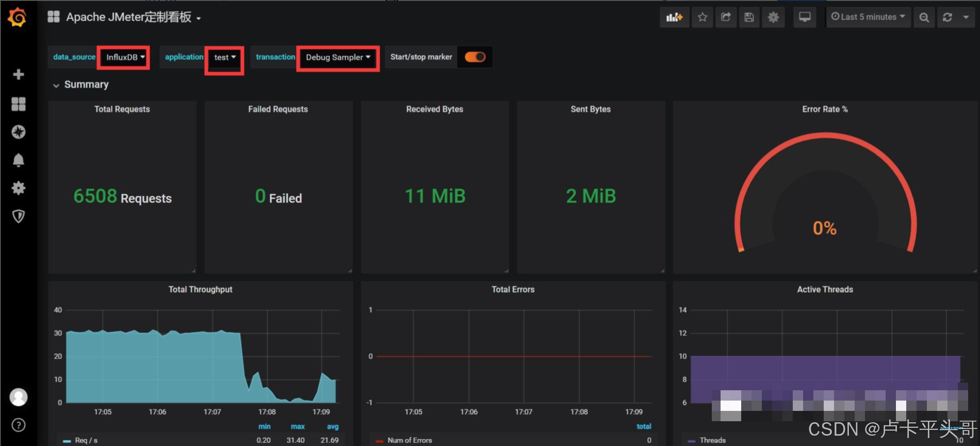The width and height of the screenshot is (980, 446).
Task: Click the Summary row title text
Action: click(x=86, y=85)
